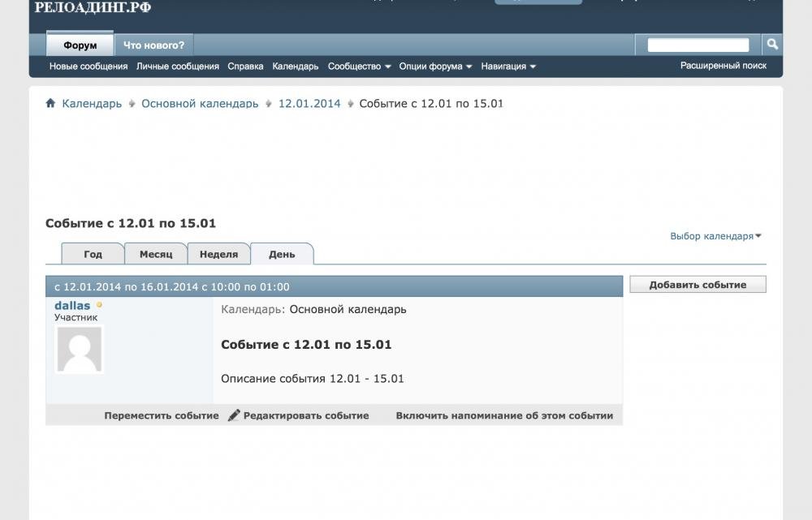Click Переместить событие link

click(x=162, y=415)
